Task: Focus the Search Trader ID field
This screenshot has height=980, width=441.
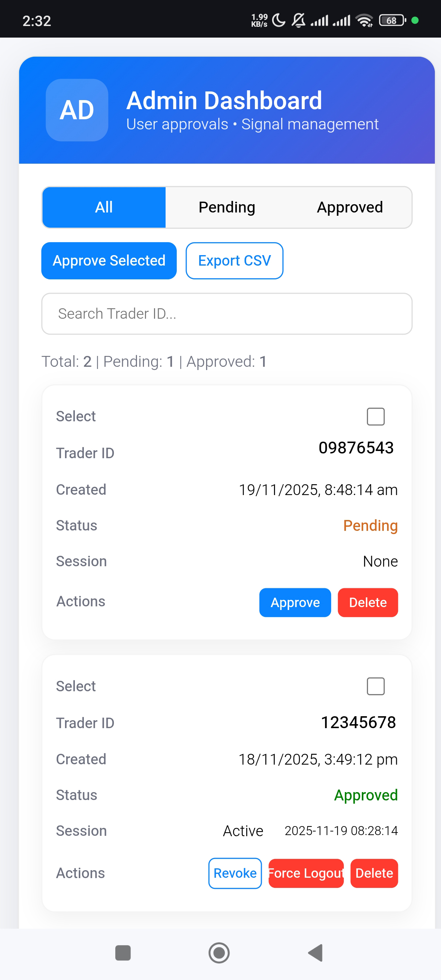Action: (x=227, y=314)
